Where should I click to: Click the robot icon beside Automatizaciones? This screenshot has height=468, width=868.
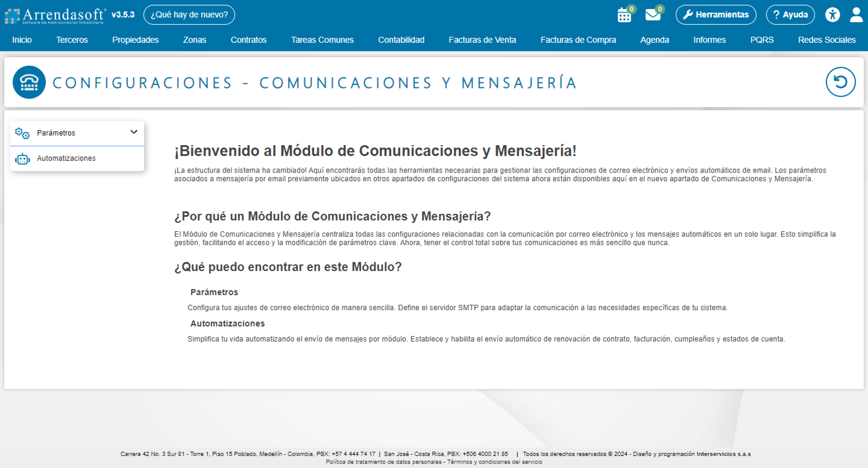(x=23, y=159)
